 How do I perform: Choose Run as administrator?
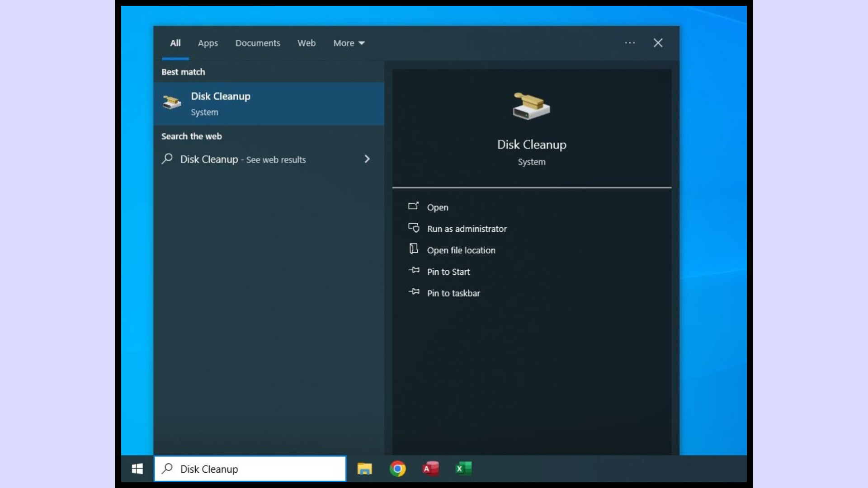467,229
